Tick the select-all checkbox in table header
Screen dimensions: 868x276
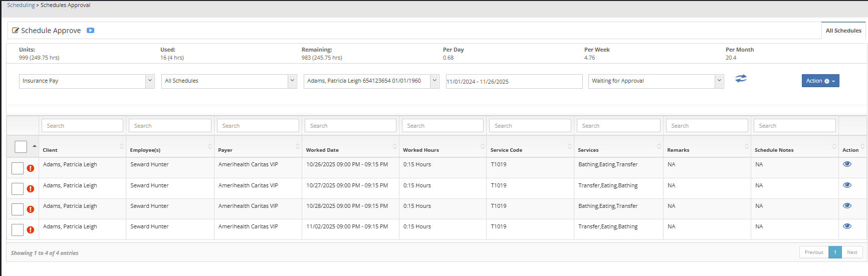(x=21, y=147)
